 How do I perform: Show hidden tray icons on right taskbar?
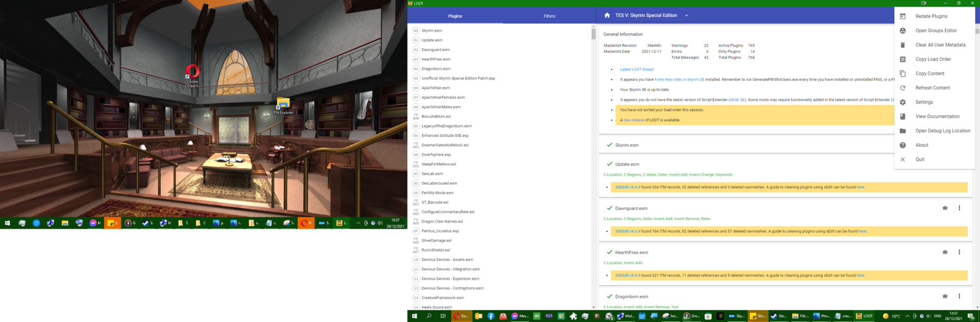[x=908, y=316]
